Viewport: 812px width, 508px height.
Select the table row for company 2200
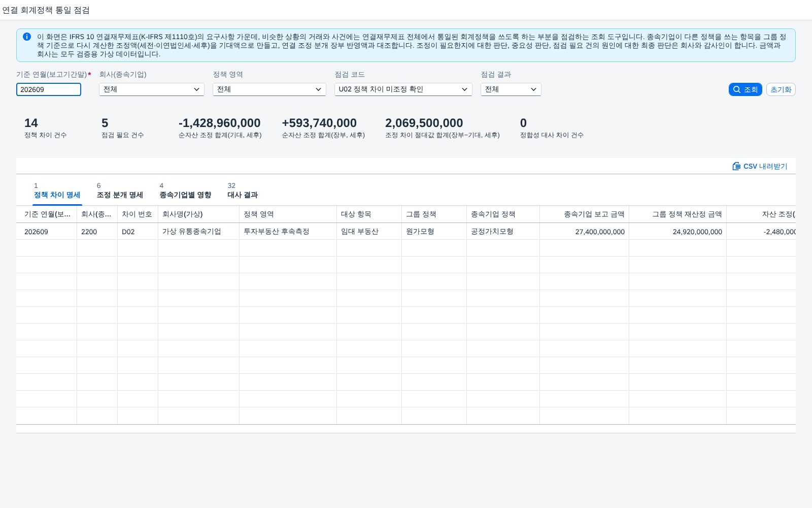[406, 231]
